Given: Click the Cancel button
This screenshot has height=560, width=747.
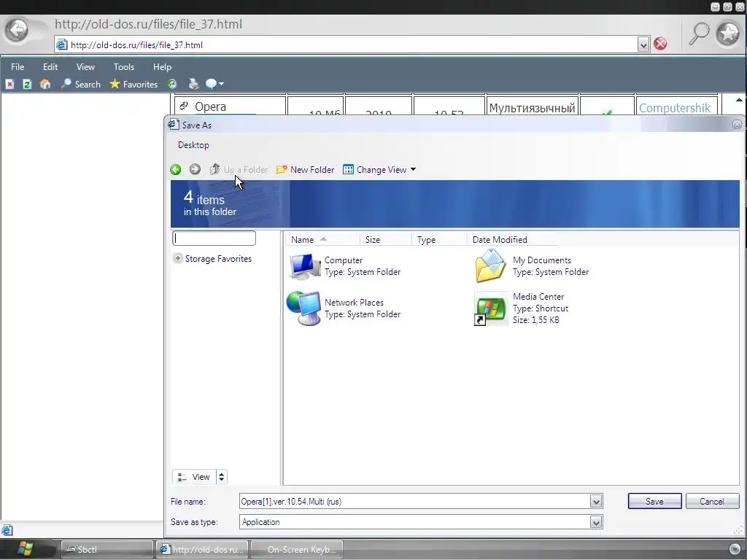Looking at the screenshot, I should point(712,502).
